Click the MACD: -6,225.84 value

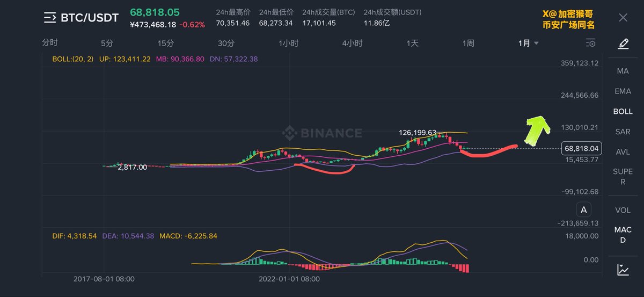point(188,236)
